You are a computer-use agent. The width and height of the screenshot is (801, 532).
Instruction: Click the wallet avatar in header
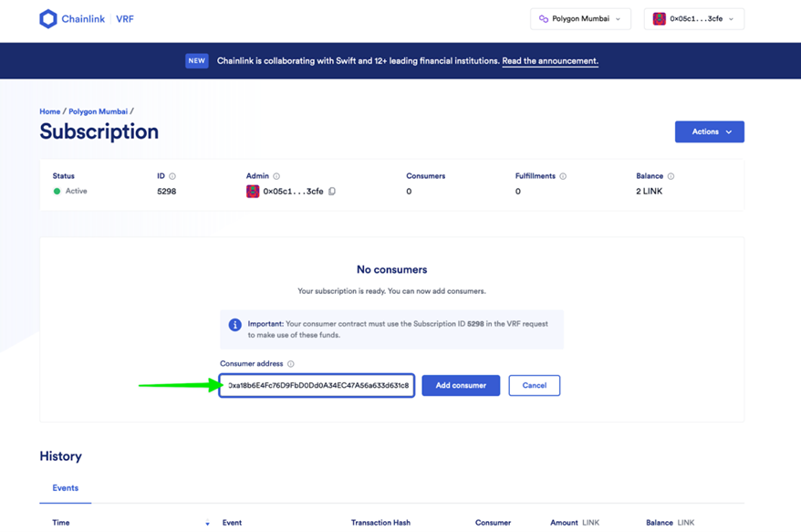pyautogui.click(x=660, y=19)
